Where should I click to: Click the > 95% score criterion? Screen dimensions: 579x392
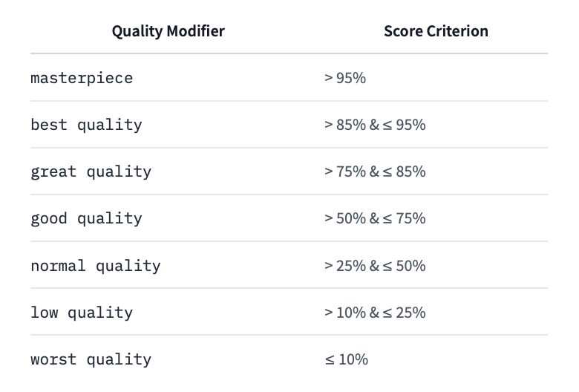345,78
